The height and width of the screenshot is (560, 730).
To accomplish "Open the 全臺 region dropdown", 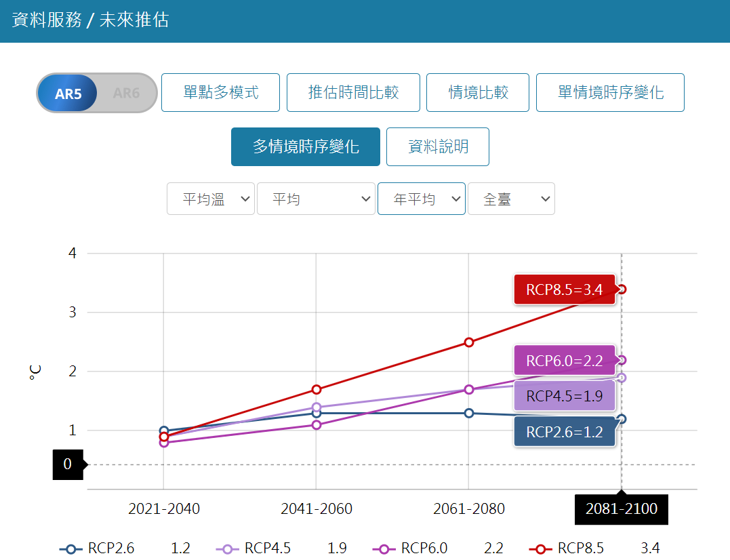I will [x=511, y=199].
